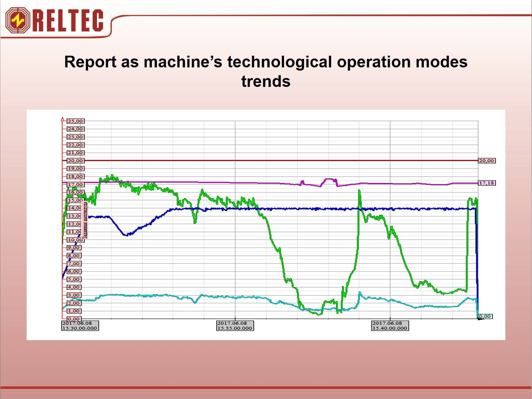Click the 8,00 label on the Y-axis
532x399 pixels.
point(74,256)
